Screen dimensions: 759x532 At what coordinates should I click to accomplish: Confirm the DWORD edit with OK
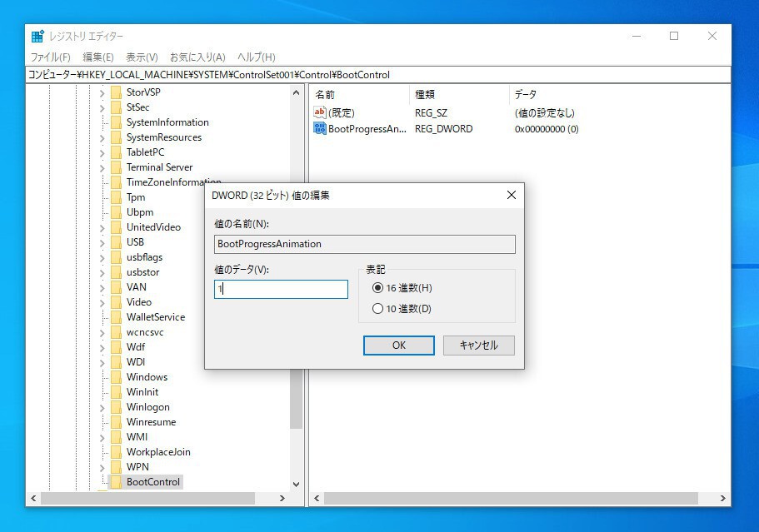point(399,346)
